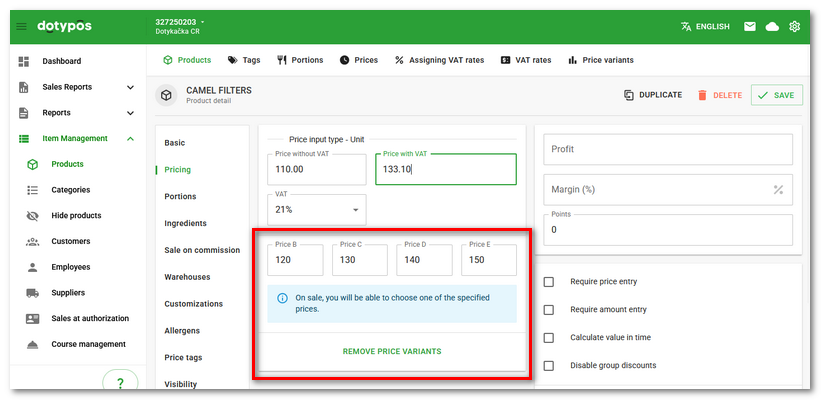This screenshot has height=400, width=821.
Task: Click the Duplicate copy icon
Action: pos(629,95)
